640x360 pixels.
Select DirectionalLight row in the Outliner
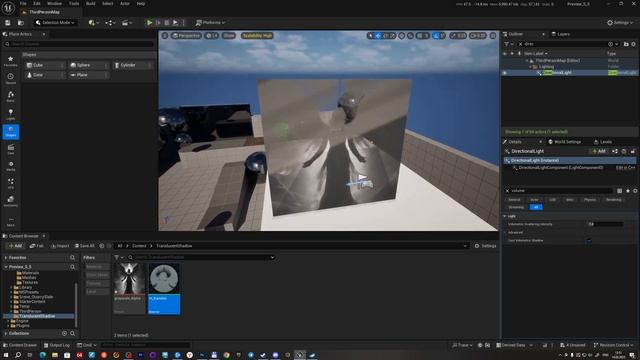570,73
